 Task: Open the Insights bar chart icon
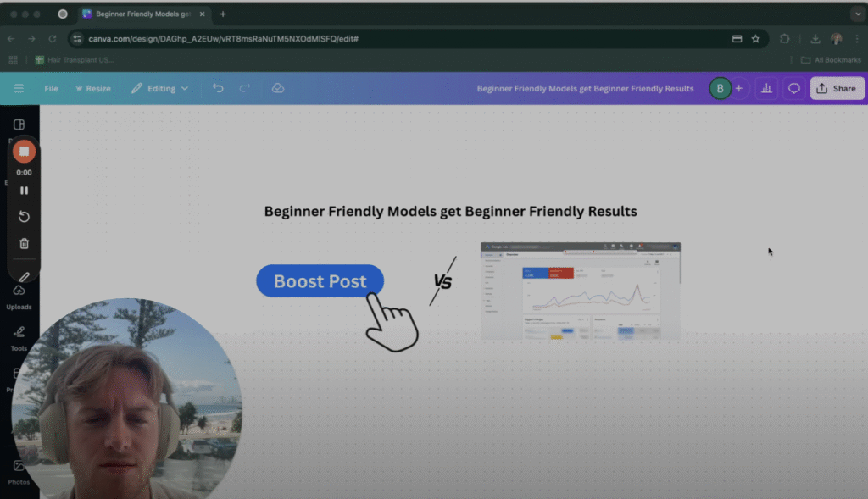point(765,88)
